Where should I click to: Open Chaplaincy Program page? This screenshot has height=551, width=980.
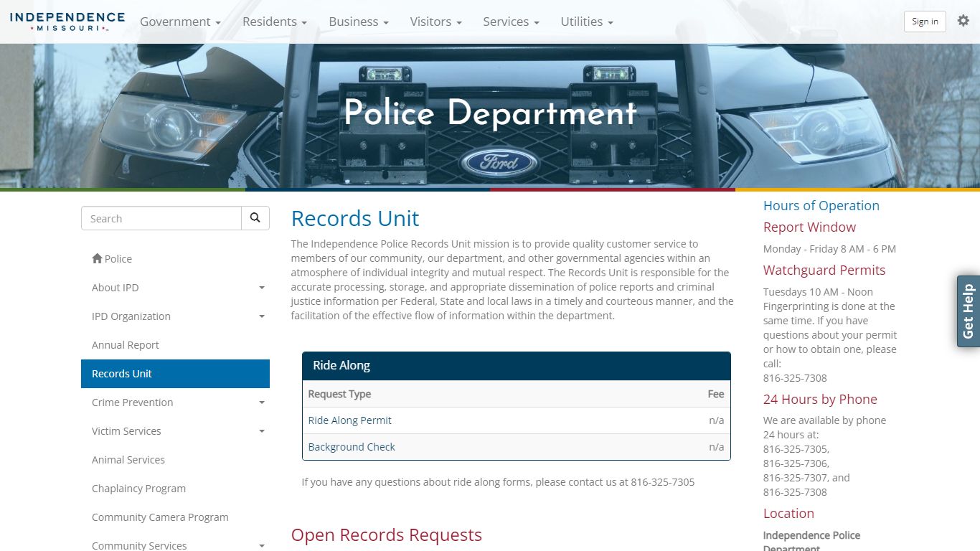click(175, 489)
